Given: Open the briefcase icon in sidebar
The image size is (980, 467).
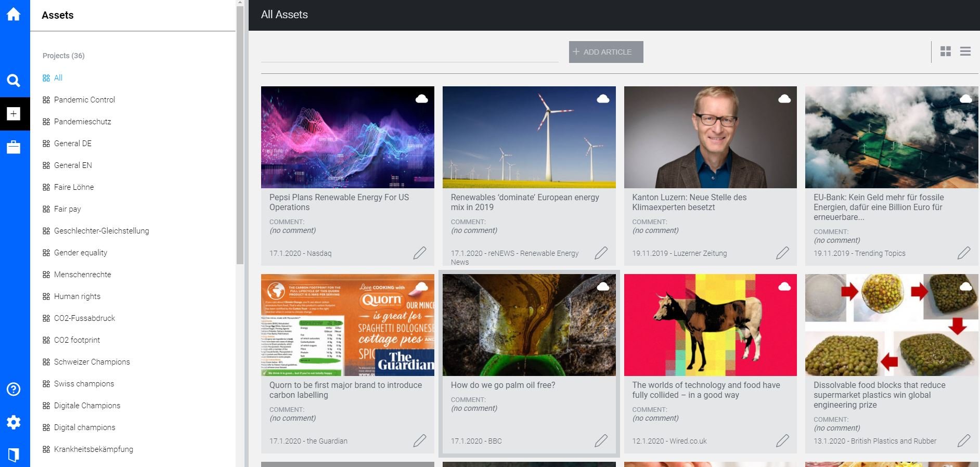Looking at the screenshot, I should coord(14,147).
